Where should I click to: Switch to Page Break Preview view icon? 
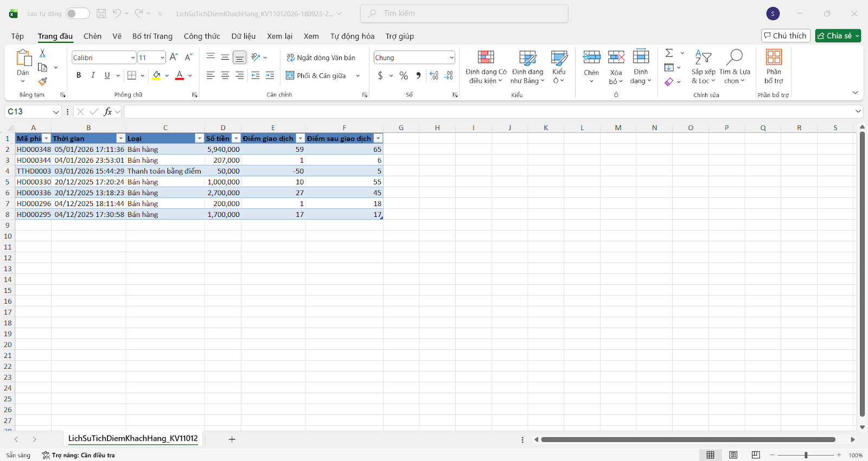tap(756, 455)
